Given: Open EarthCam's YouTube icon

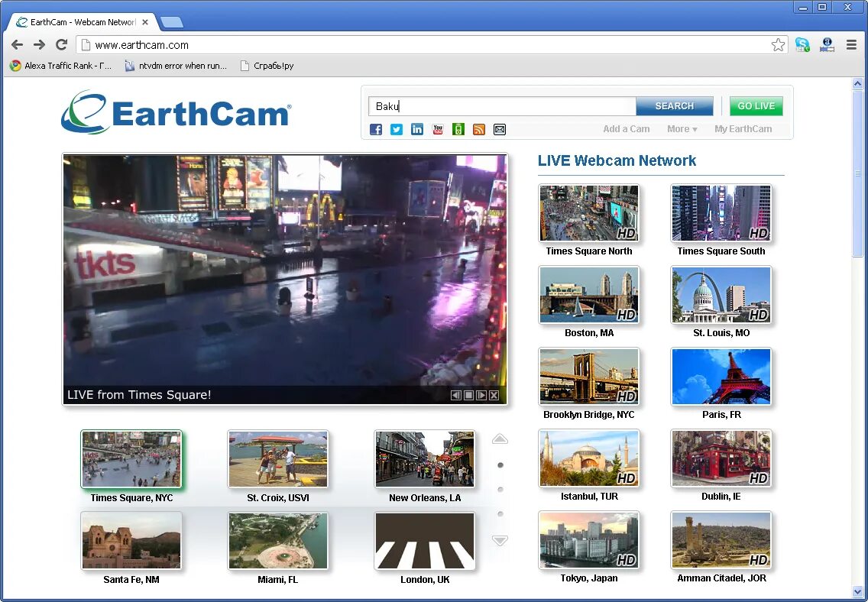Looking at the screenshot, I should (437, 129).
